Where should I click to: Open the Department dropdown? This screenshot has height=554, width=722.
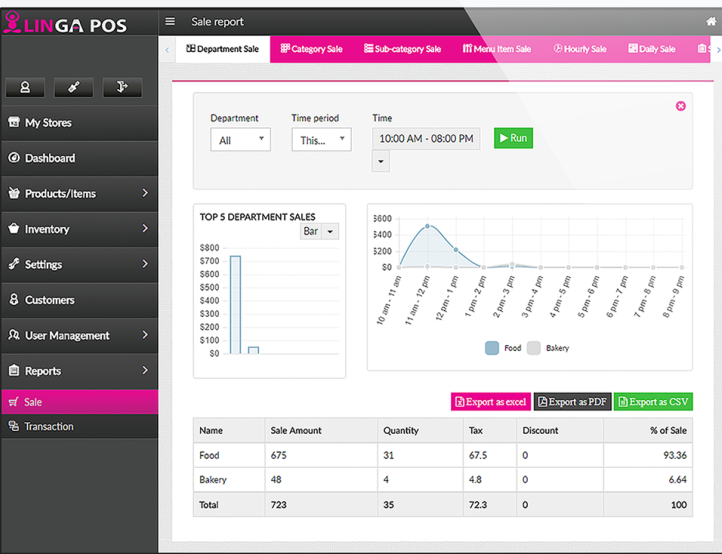point(240,140)
